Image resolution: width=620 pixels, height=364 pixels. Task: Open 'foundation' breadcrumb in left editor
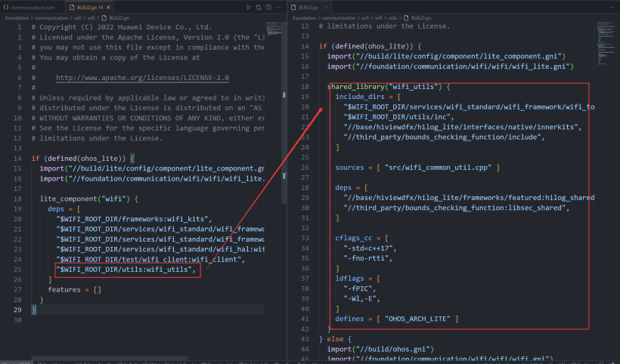point(17,18)
